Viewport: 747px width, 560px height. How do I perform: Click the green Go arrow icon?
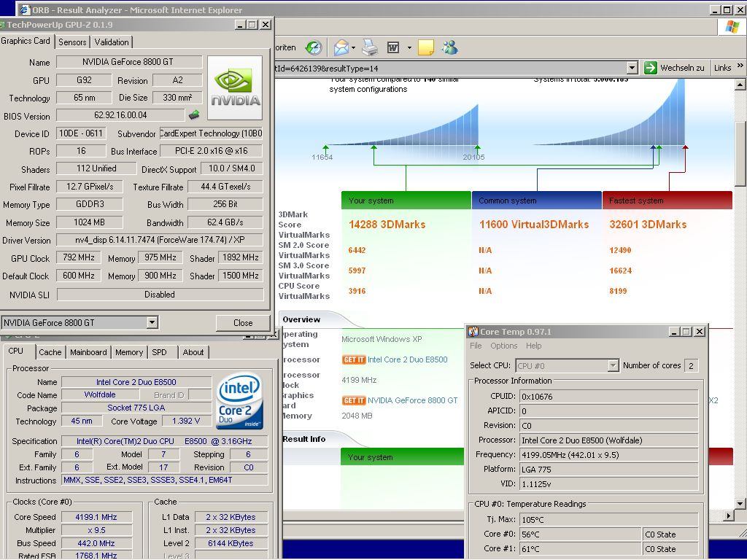650,68
